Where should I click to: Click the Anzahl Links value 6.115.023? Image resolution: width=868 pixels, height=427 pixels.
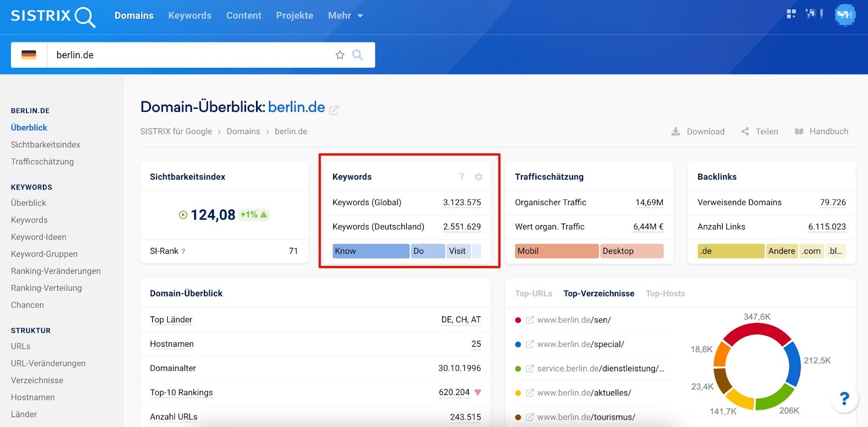827,227
